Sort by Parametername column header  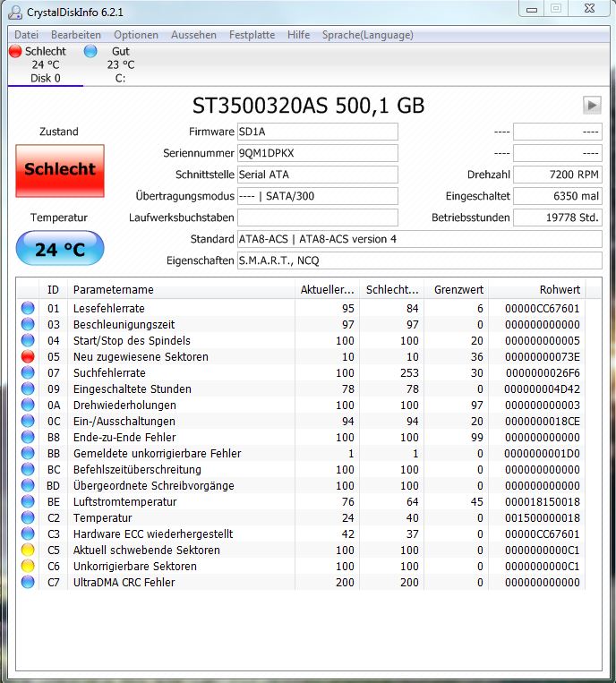(x=181, y=290)
